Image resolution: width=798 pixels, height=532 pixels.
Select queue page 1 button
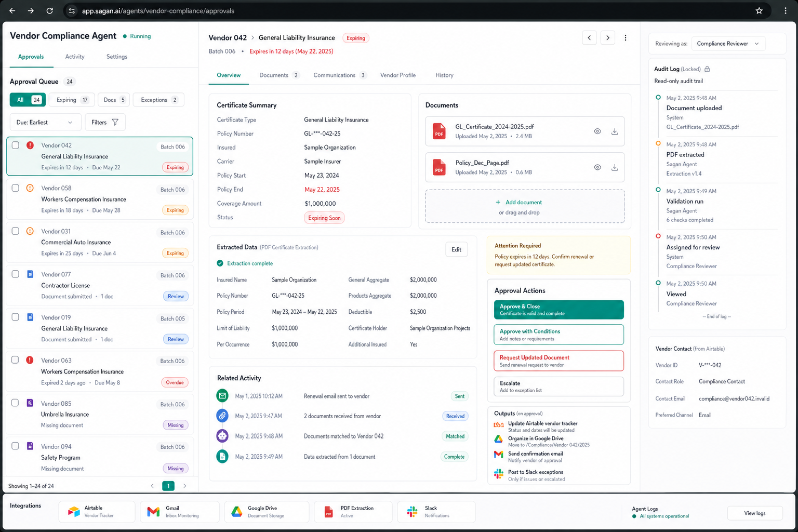click(x=168, y=486)
